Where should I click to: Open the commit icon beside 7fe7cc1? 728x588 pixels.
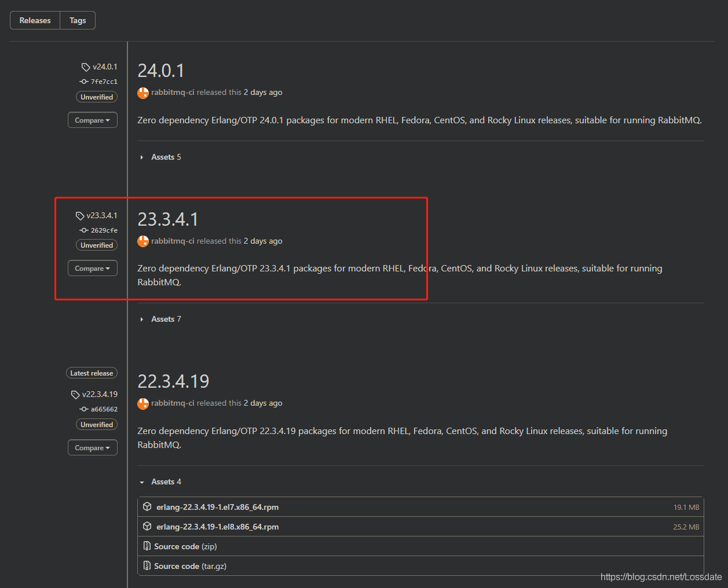(84, 82)
